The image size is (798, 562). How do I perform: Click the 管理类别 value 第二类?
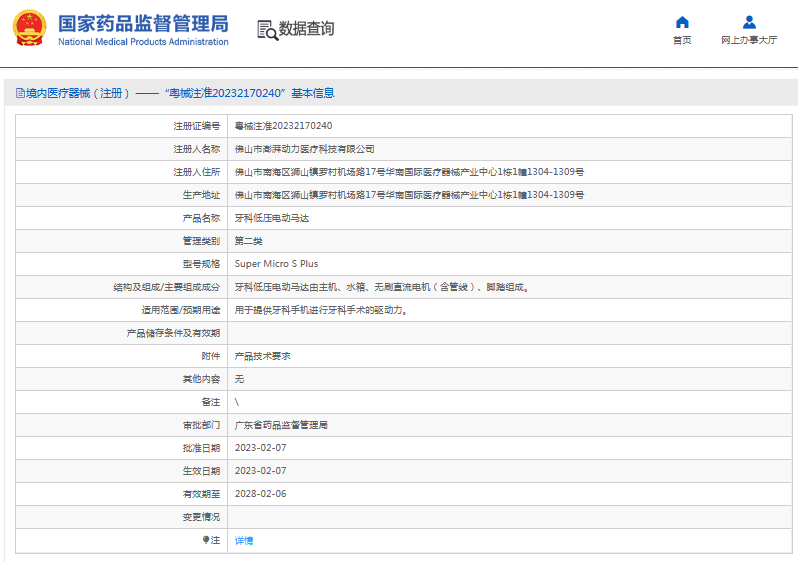(x=249, y=241)
